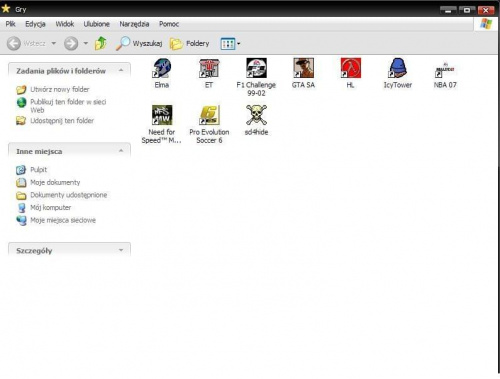Viewport: 500px width, 379px height.
Task: Open the Narzędzia menu
Action: (134, 24)
